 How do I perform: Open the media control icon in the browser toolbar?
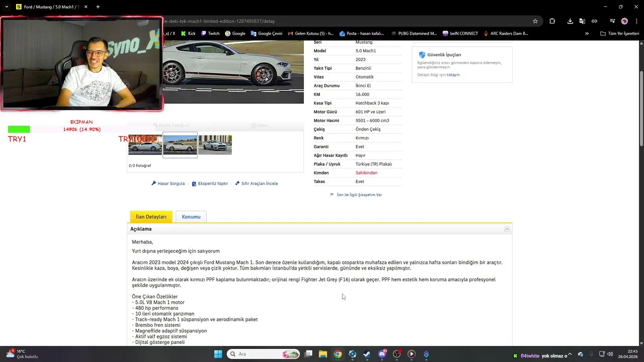coord(612,21)
